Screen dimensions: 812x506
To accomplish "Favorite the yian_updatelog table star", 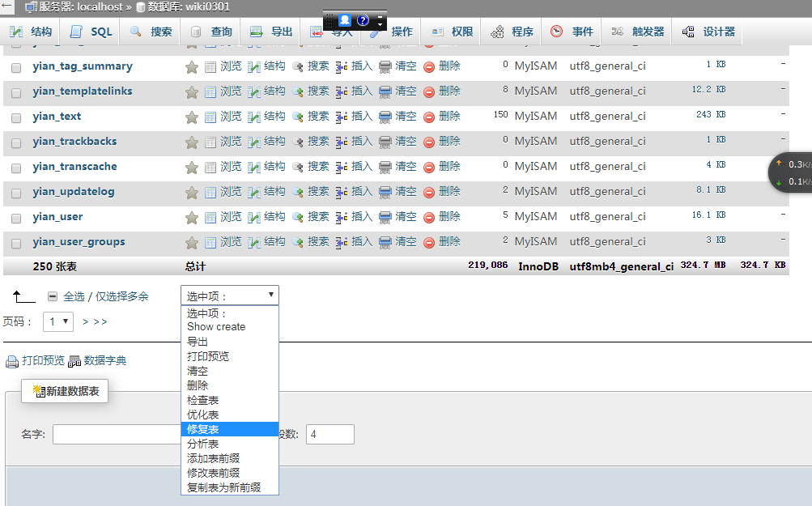I will pos(192,193).
